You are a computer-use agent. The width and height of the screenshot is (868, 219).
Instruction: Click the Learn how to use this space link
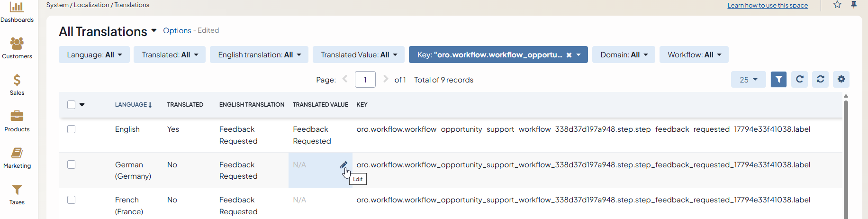pyautogui.click(x=768, y=5)
